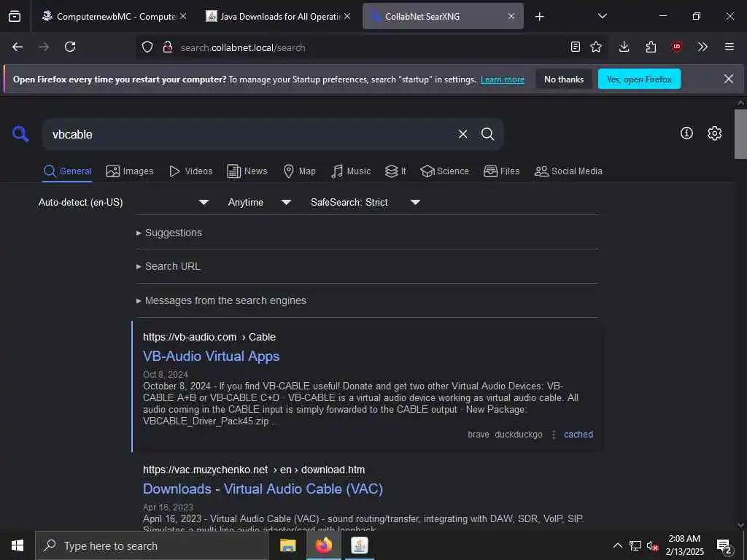The image size is (747, 560).
Task: Open the shield tracking protection icon
Action: (x=147, y=47)
